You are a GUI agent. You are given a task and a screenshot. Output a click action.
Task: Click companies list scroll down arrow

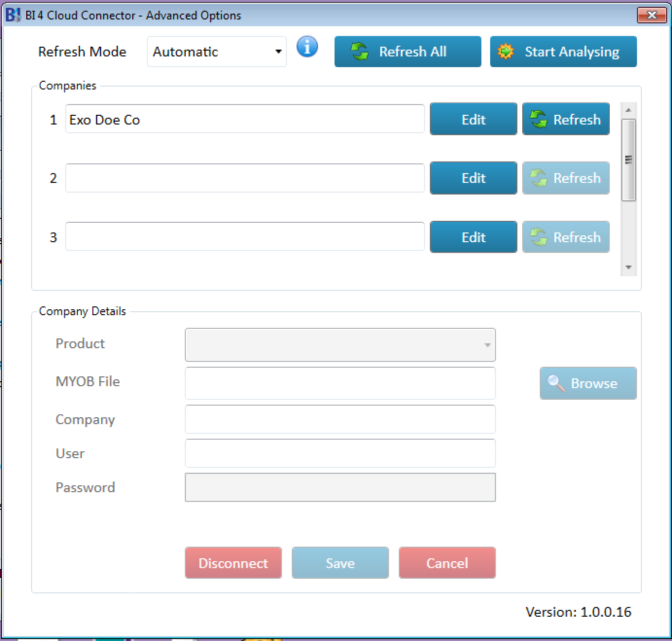click(x=628, y=267)
